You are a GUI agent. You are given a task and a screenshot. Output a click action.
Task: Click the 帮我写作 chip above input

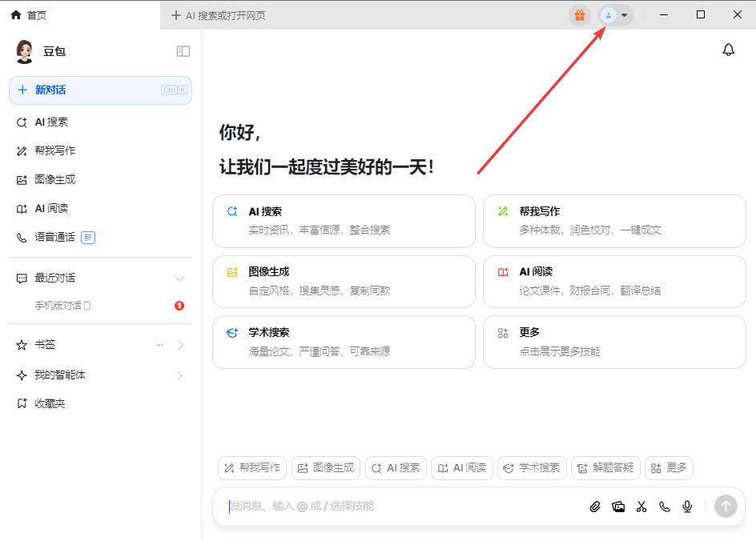point(252,468)
